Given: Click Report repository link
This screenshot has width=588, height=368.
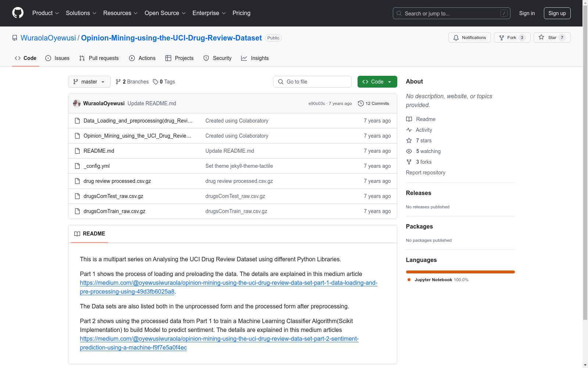Looking at the screenshot, I should pyautogui.click(x=426, y=173).
